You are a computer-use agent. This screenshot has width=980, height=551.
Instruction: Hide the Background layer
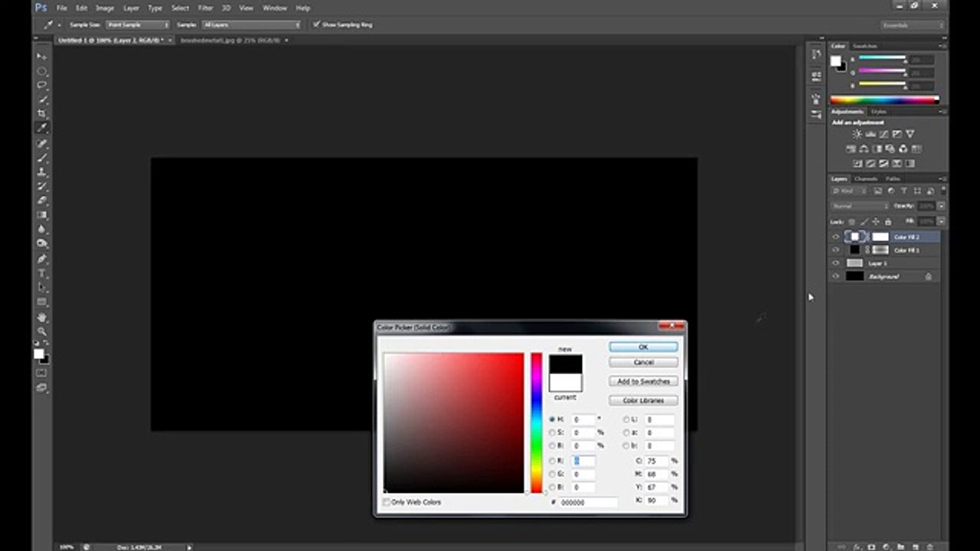click(x=835, y=276)
